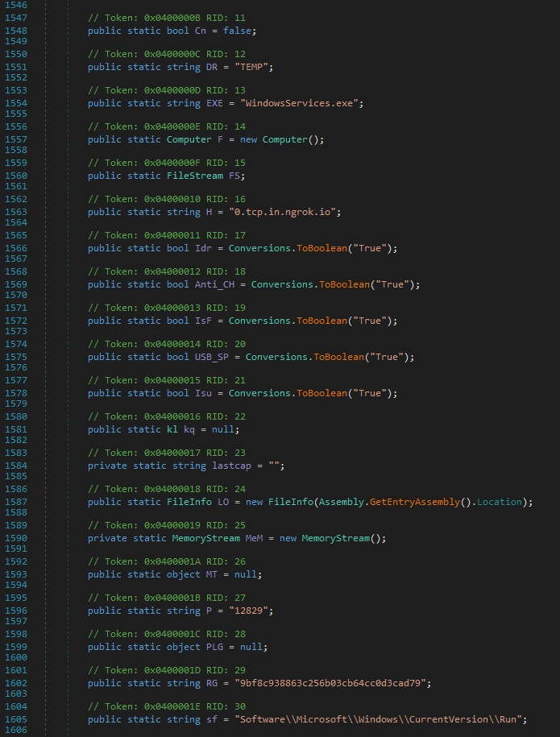Select the FileStream type name
Image resolution: width=560 pixels, height=737 pixels.
click(x=195, y=176)
